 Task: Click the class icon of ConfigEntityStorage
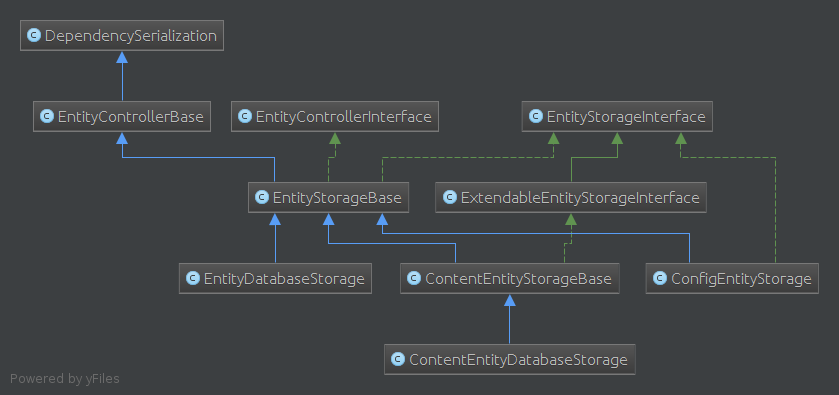660,278
